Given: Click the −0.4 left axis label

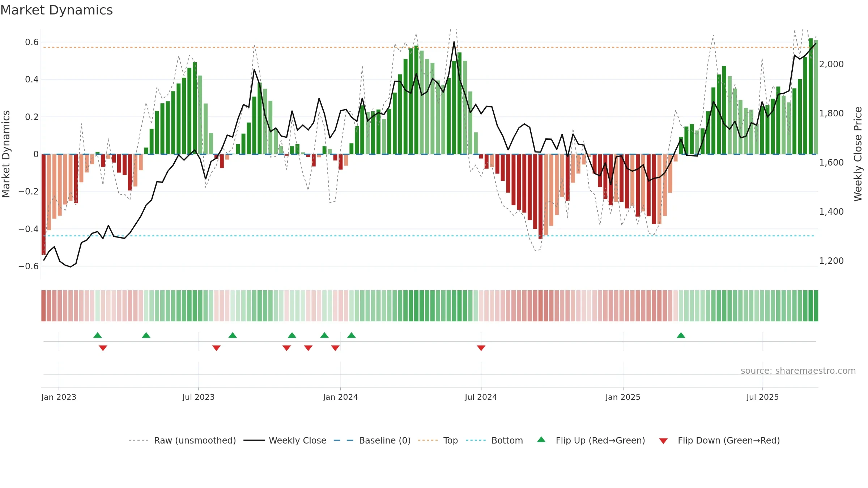Looking at the screenshot, I should 28,229.
